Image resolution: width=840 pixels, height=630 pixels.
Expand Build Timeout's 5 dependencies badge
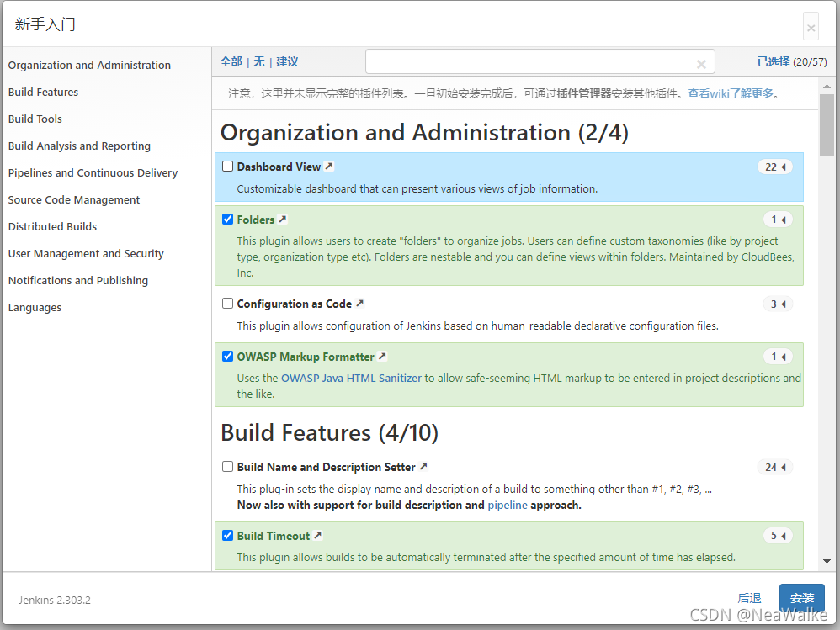[778, 536]
